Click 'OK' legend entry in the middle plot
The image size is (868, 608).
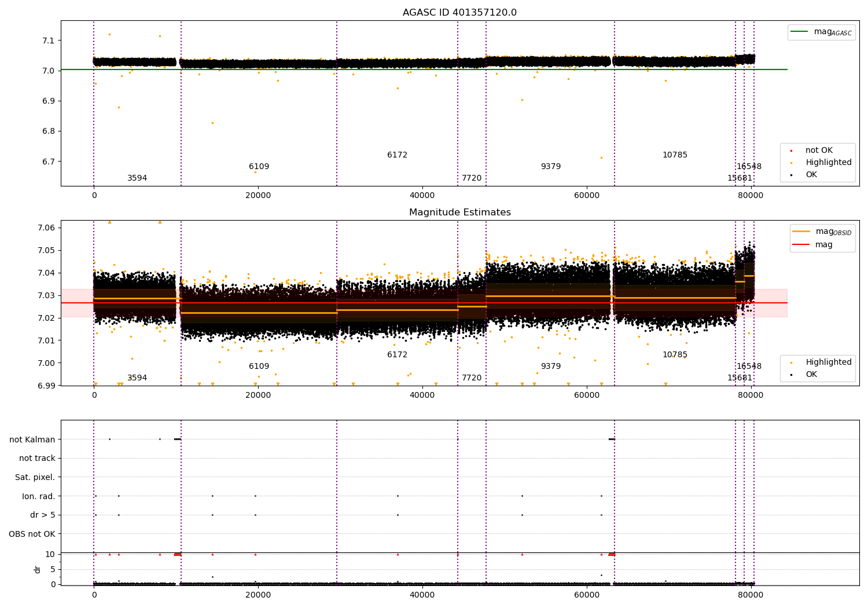(803, 375)
